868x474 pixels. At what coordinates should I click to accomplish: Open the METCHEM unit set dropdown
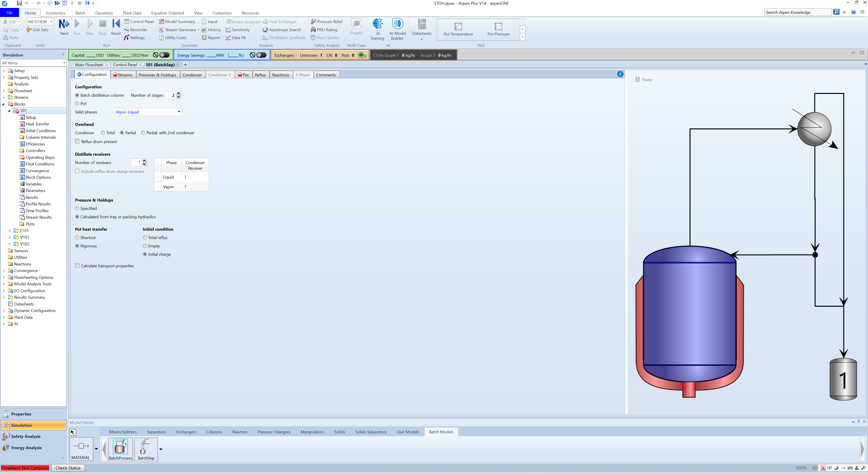[52, 21]
